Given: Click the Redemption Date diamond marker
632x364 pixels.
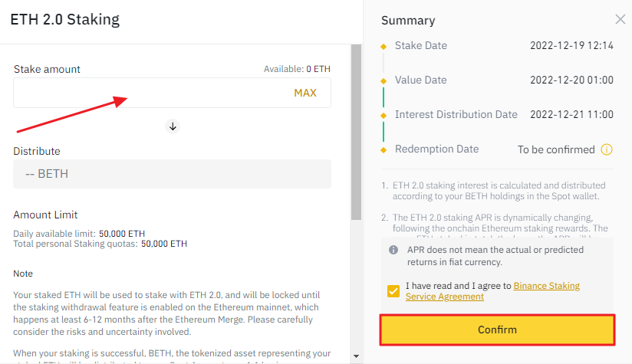Looking at the screenshot, I should [x=383, y=149].
